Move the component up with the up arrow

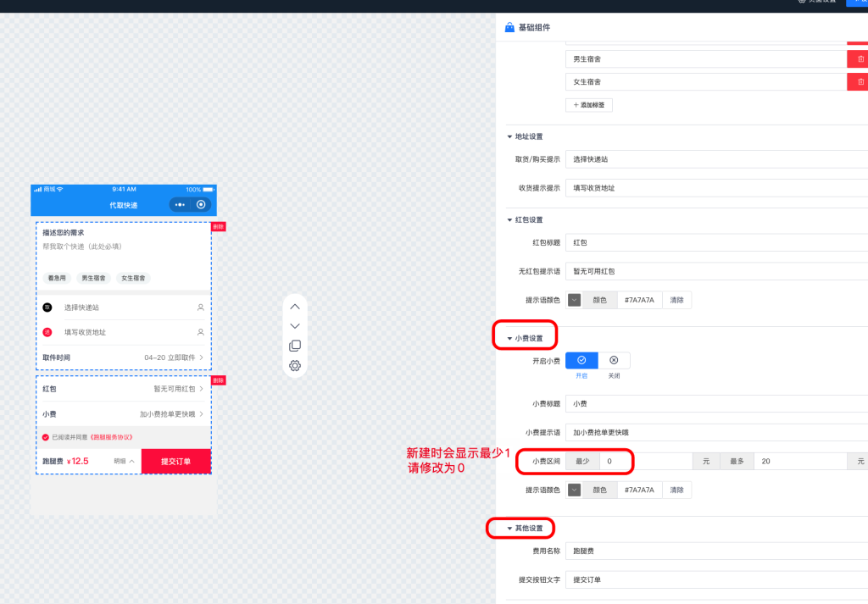(x=295, y=307)
